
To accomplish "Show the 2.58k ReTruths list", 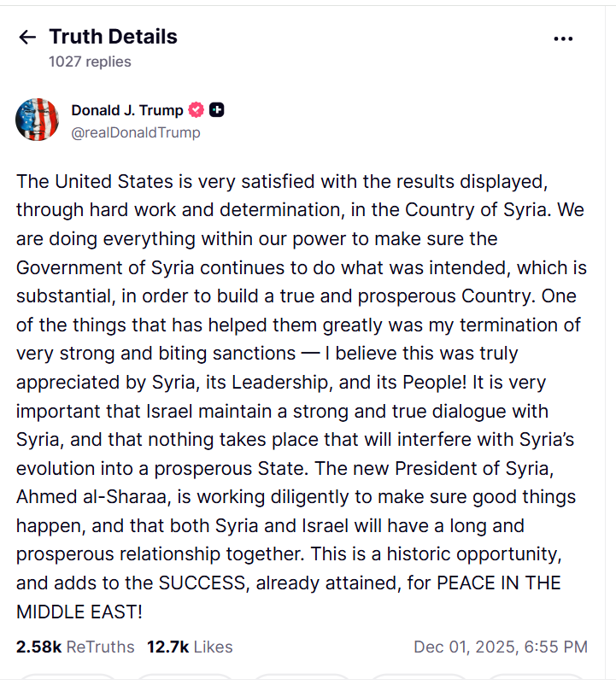I will [75, 647].
